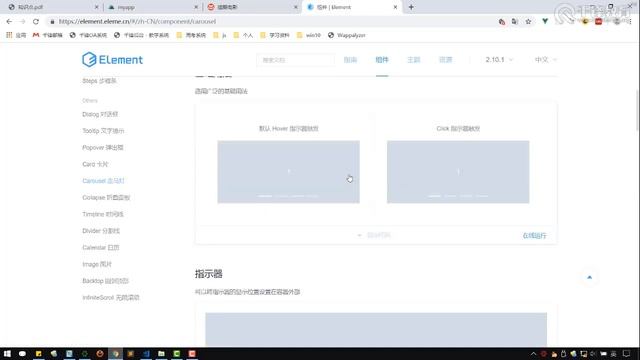Click the Element logo
This screenshot has height=360, width=640.
pyautogui.click(x=112, y=60)
